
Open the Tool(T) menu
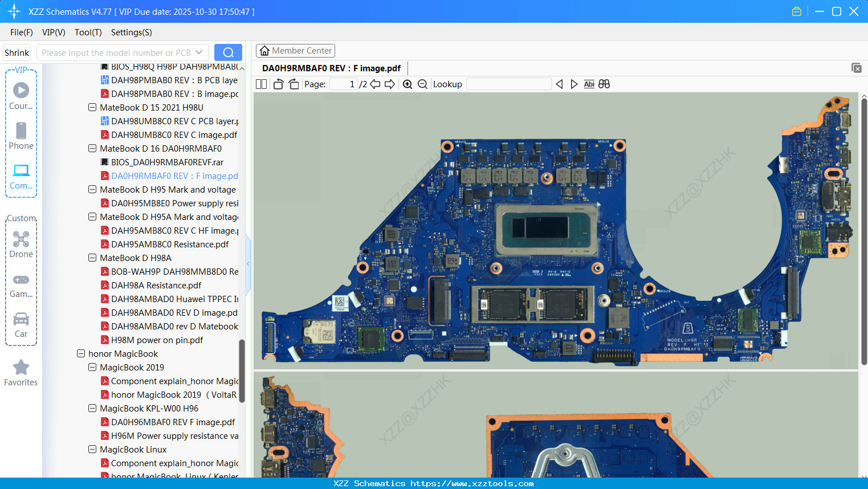(x=88, y=32)
